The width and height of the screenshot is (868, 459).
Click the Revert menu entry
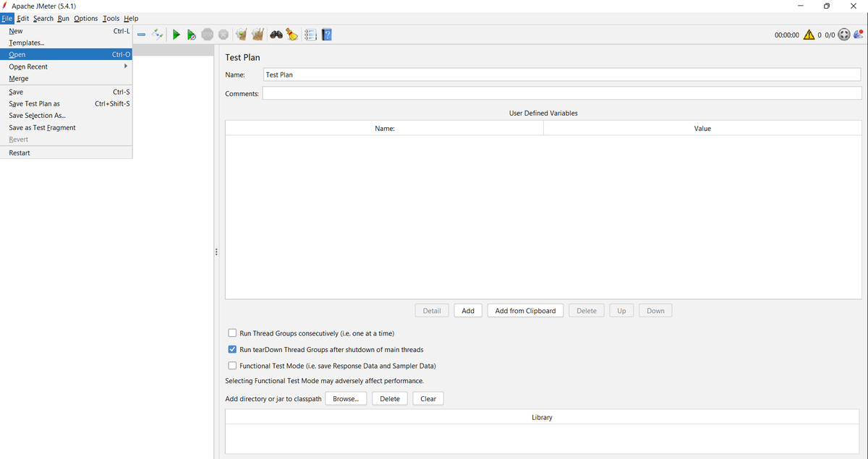click(x=67, y=139)
